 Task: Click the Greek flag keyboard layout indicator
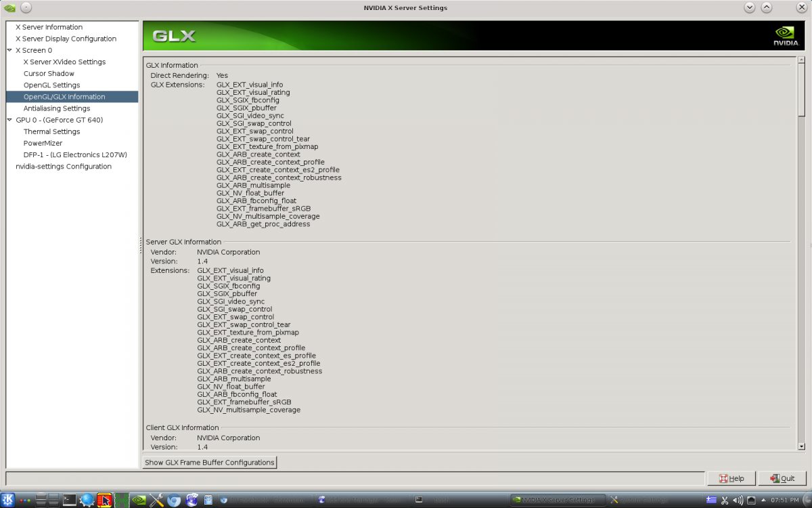click(711, 500)
